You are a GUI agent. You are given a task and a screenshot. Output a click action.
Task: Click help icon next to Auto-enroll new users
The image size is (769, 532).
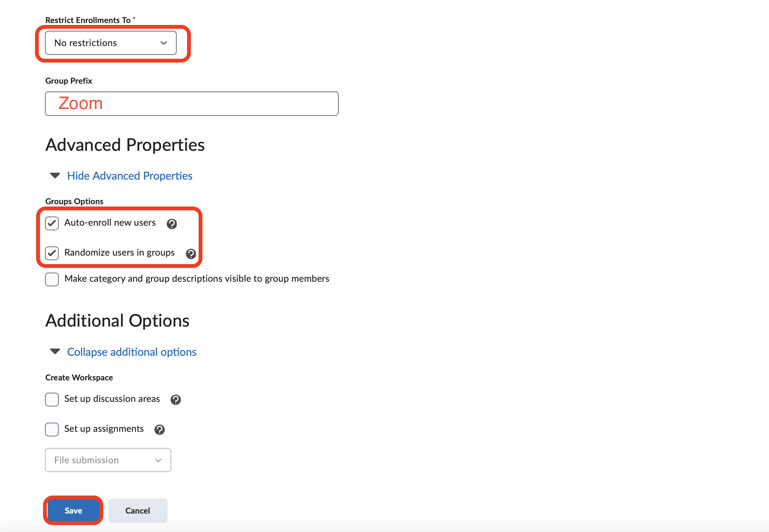(172, 224)
